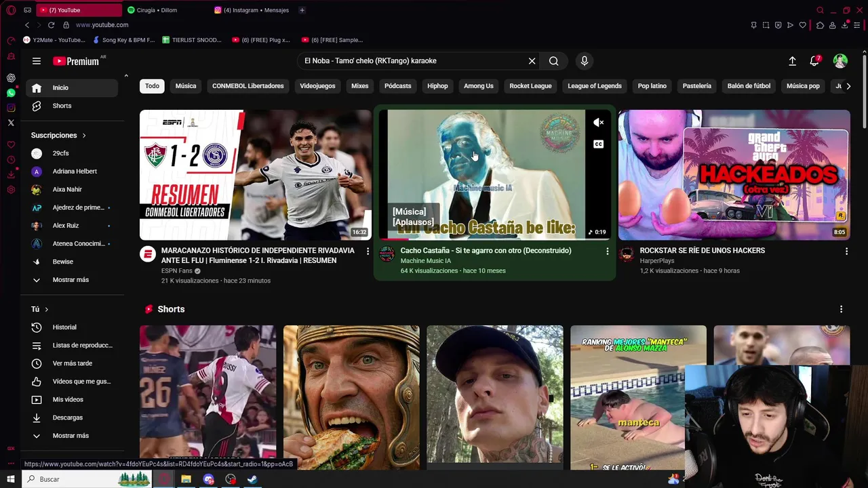Open Mis videos in the sidebar
868x488 pixels.
(x=72, y=400)
